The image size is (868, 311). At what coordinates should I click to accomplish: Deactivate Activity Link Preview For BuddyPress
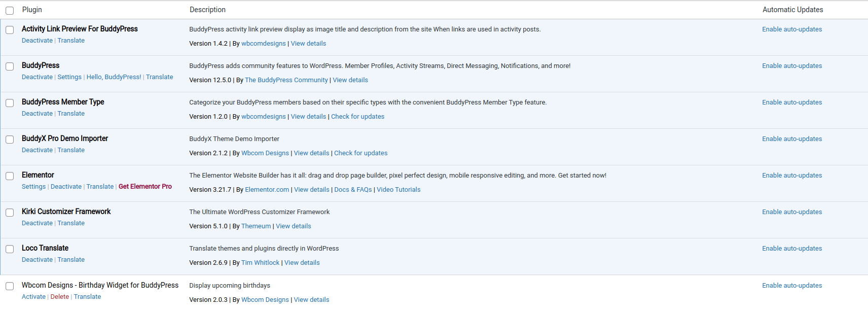pyautogui.click(x=37, y=41)
